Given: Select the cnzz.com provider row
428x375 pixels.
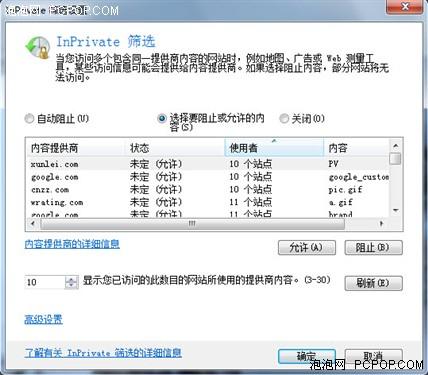Looking at the screenshot, I should (x=207, y=190).
